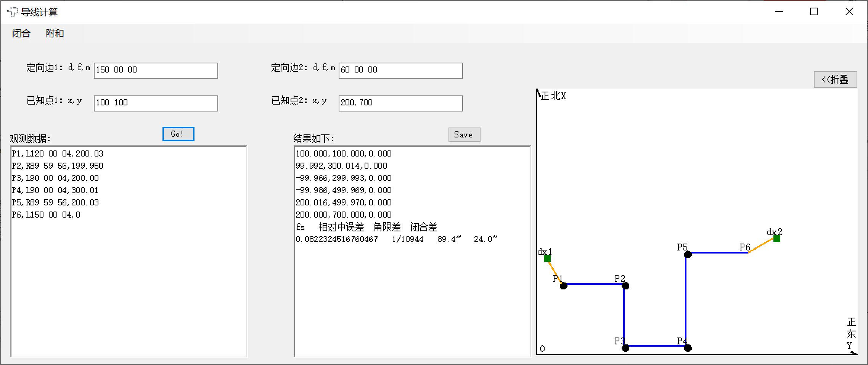Click point P1 on traverse plot
Viewport: 868px width, 365px height.
pos(564,285)
